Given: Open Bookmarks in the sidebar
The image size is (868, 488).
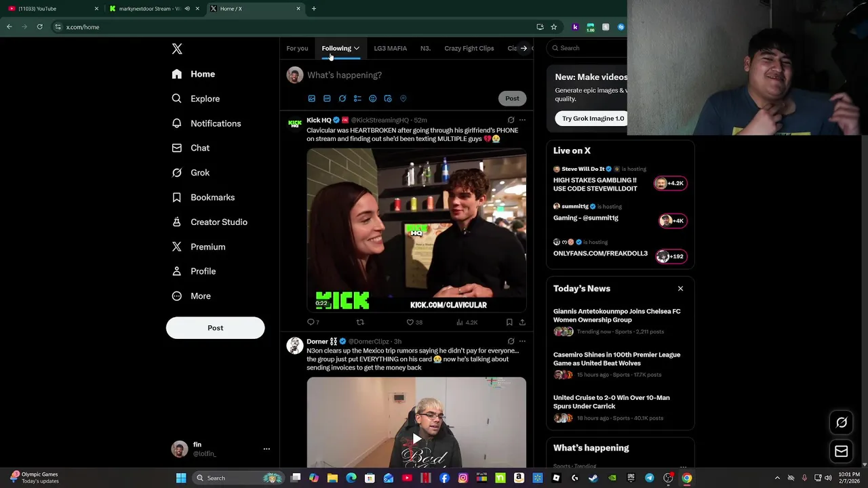Looking at the screenshot, I should [x=203, y=197].
